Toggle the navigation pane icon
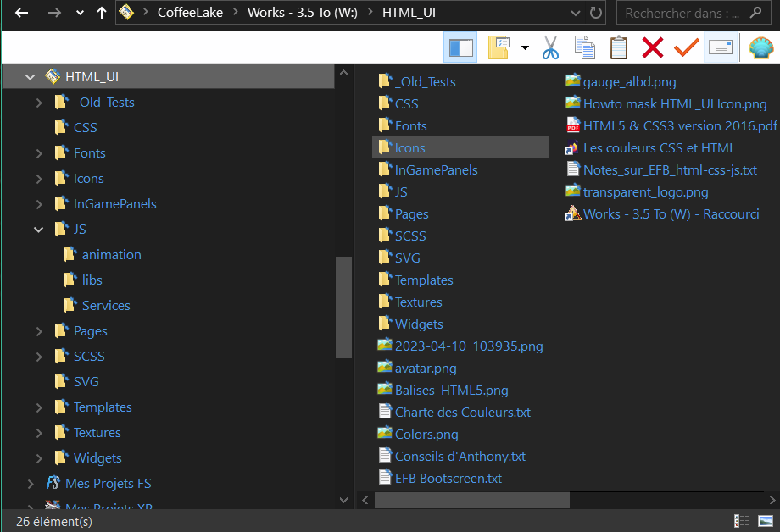This screenshot has height=532, width=780. coord(460,47)
